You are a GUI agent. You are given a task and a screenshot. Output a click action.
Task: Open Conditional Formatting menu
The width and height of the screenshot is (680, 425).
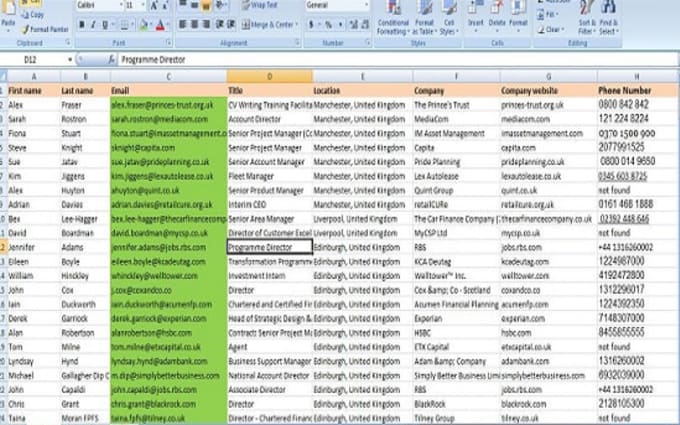pos(393,18)
